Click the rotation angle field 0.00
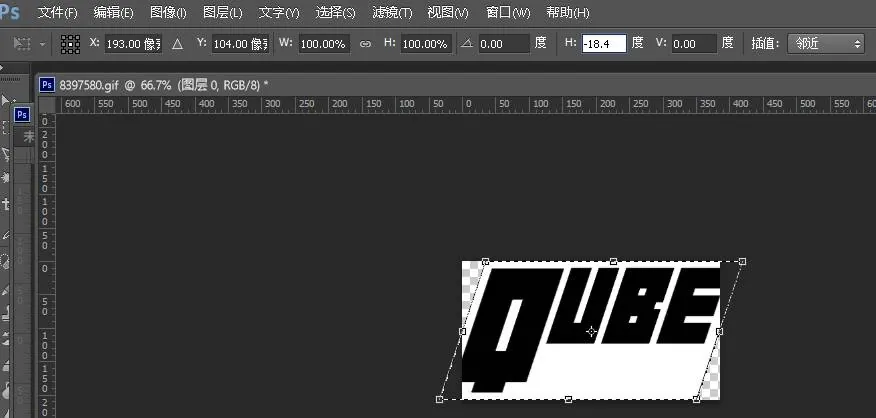 (x=503, y=44)
